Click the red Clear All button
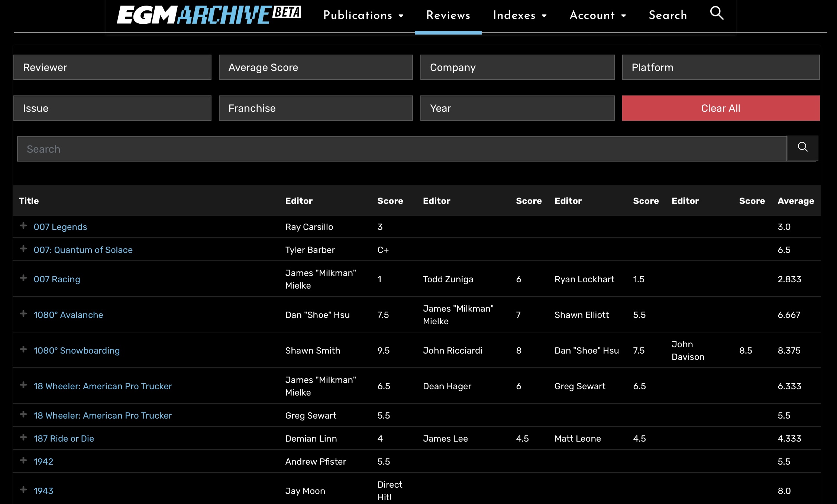 coord(721,108)
